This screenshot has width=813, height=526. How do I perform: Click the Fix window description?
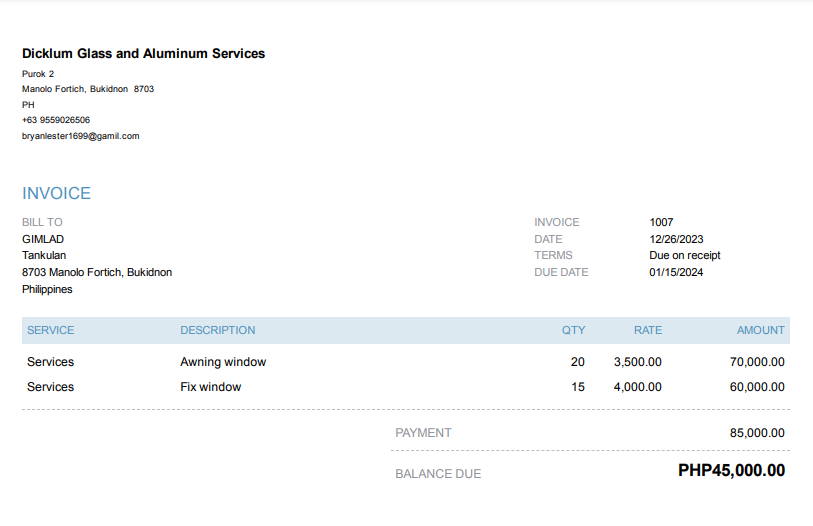[210, 387]
